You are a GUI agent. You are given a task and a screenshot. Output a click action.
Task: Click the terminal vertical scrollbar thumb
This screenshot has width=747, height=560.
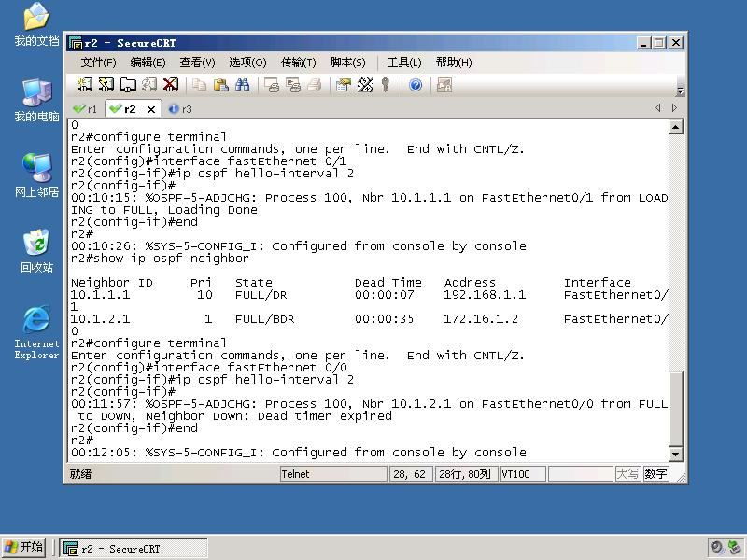pyautogui.click(x=675, y=409)
